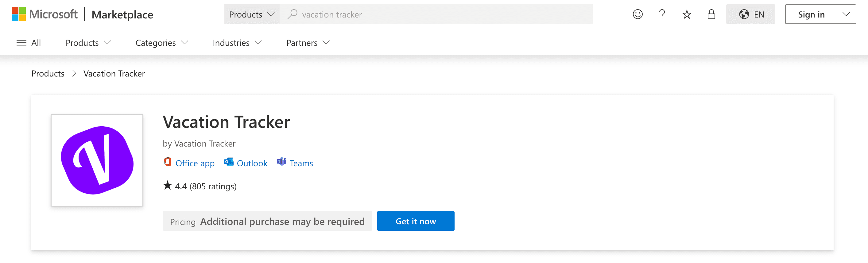This screenshot has width=868, height=263.
Task: Click the rating star icon
Action: click(168, 186)
